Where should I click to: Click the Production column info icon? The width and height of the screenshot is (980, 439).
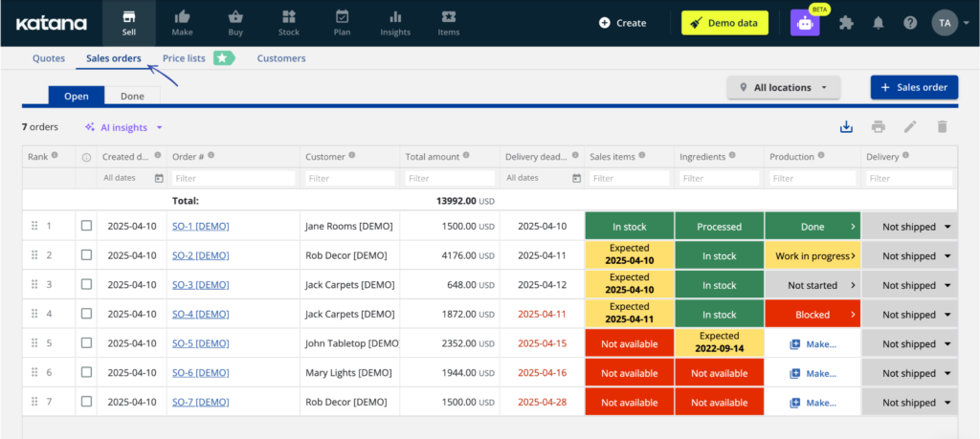click(x=820, y=156)
